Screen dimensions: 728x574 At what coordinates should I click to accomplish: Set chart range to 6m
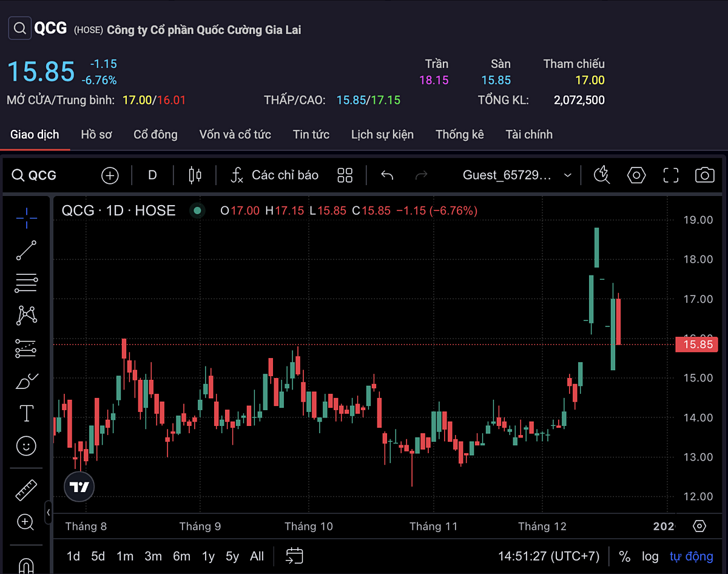[181, 556]
